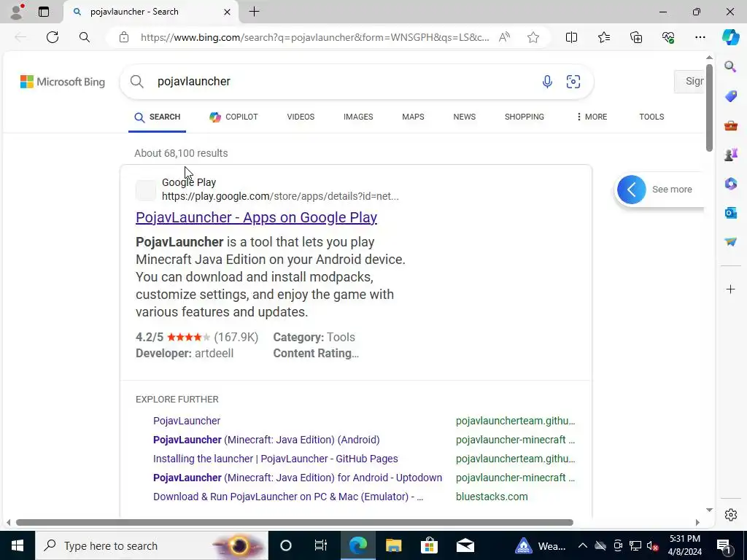Switch to the SHOPPING tab
This screenshot has width=747, height=560.
(524, 117)
